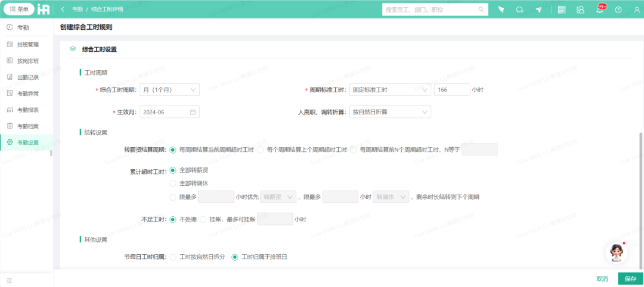Open the 按自然日折算 dropdown
This screenshot has height=287, width=644.
click(390, 112)
